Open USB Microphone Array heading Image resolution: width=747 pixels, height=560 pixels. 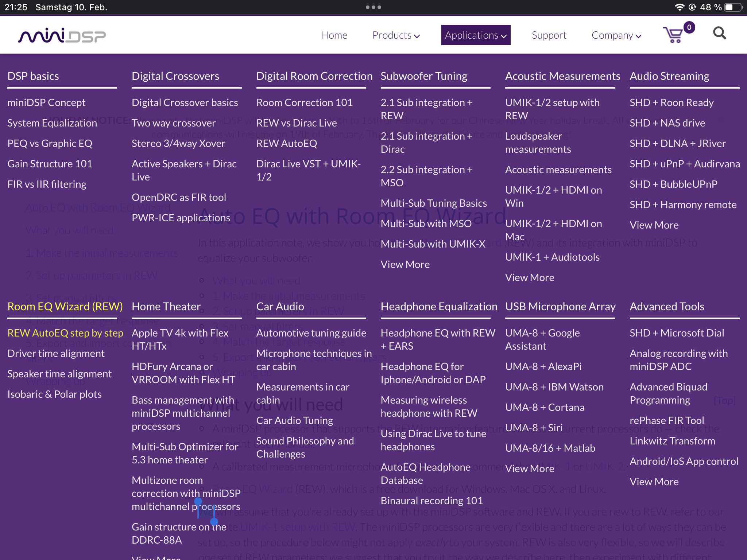click(560, 306)
